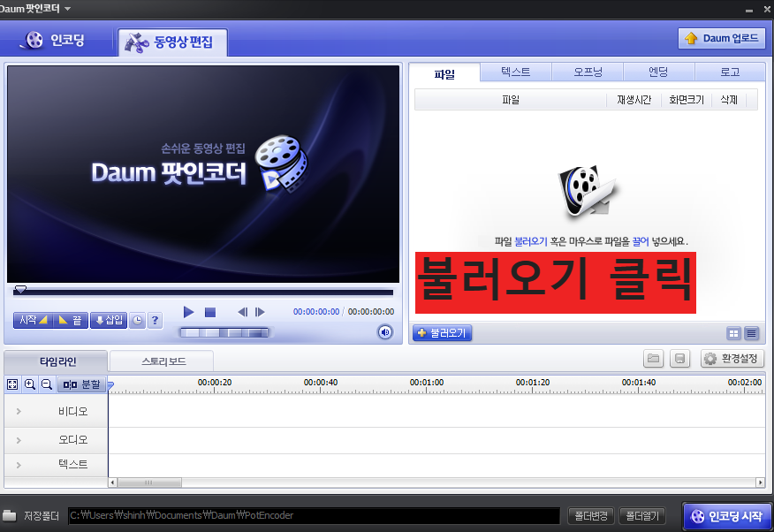
Task: Minimize the 팟인코더 window
Action: click(x=749, y=10)
